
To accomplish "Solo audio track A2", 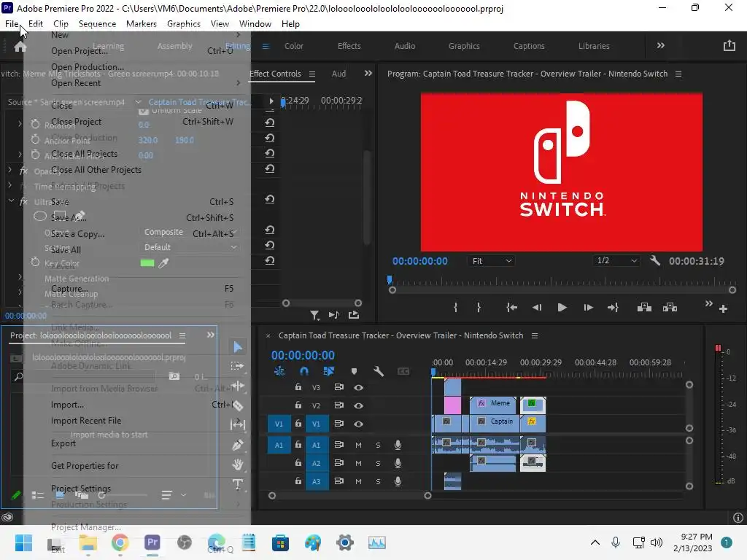I will pos(378,463).
